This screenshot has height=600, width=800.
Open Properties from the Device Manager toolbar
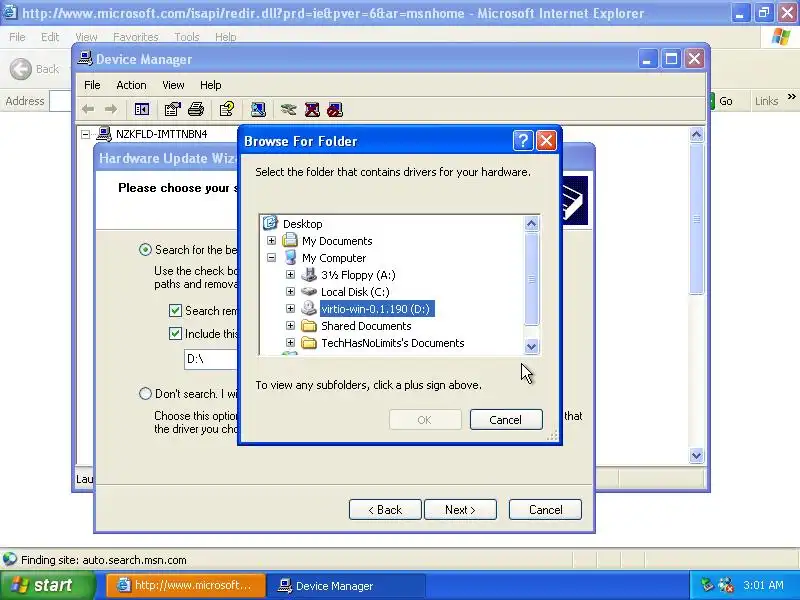pos(172,109)
